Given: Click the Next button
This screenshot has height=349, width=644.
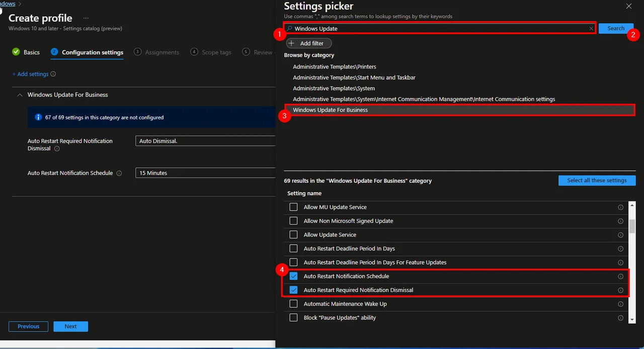Looking at the screenshot, I should click(70, 326).
